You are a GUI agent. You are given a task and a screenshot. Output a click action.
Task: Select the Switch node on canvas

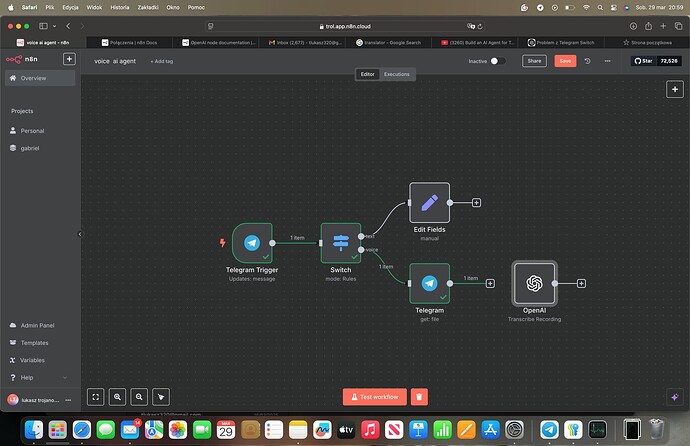tap(341, 243)
